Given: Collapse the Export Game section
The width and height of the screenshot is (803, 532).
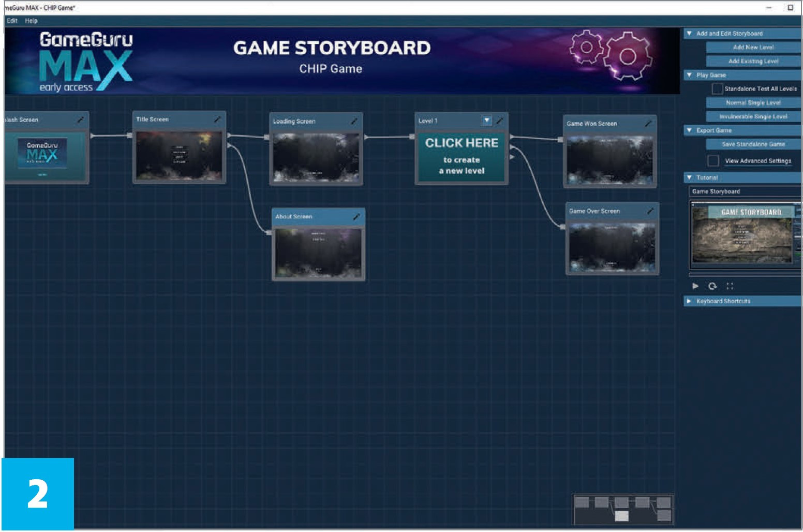Looking at the screenshot, I should point(689,130).
